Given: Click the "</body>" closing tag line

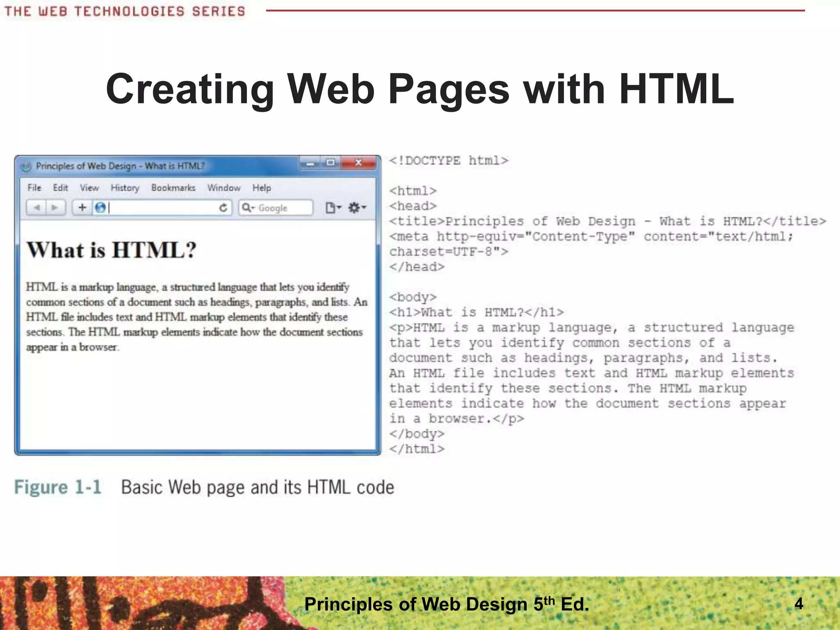Looking at the screenshot, I should tap(417, 434).
